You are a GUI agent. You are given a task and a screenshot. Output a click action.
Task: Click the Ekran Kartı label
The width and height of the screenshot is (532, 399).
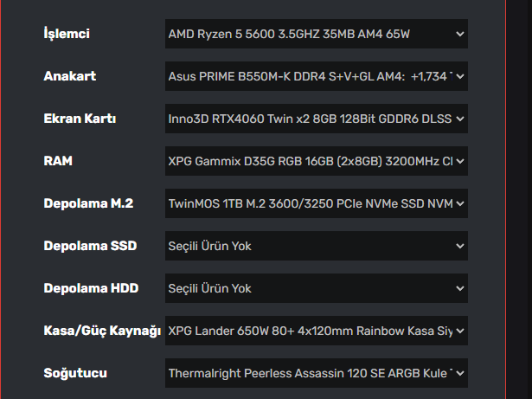[x=80, y=119]
